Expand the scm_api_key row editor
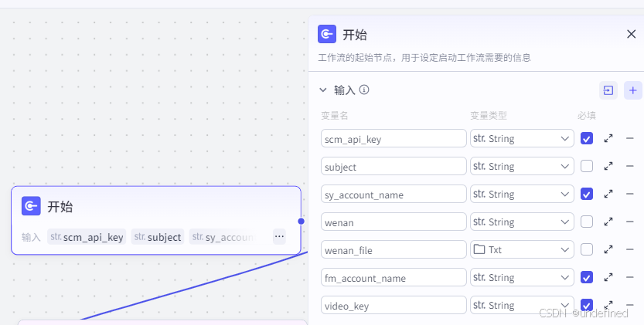The image size is (644, 325). coord(608,138)
